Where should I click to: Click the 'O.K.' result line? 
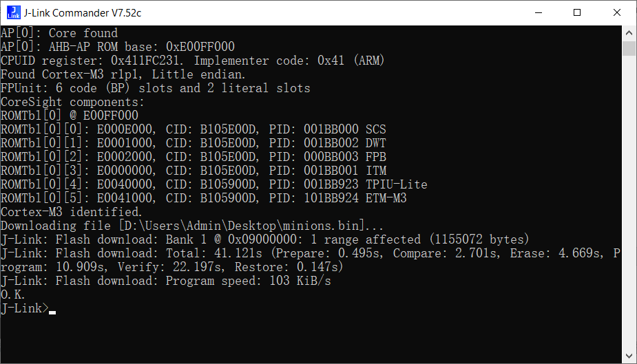tap(12, 295)
